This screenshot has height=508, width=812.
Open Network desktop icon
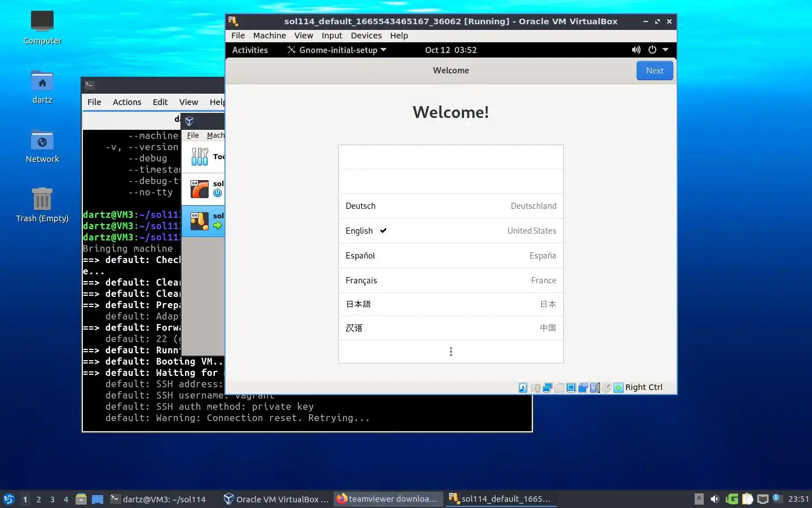[x=42, y=147]
